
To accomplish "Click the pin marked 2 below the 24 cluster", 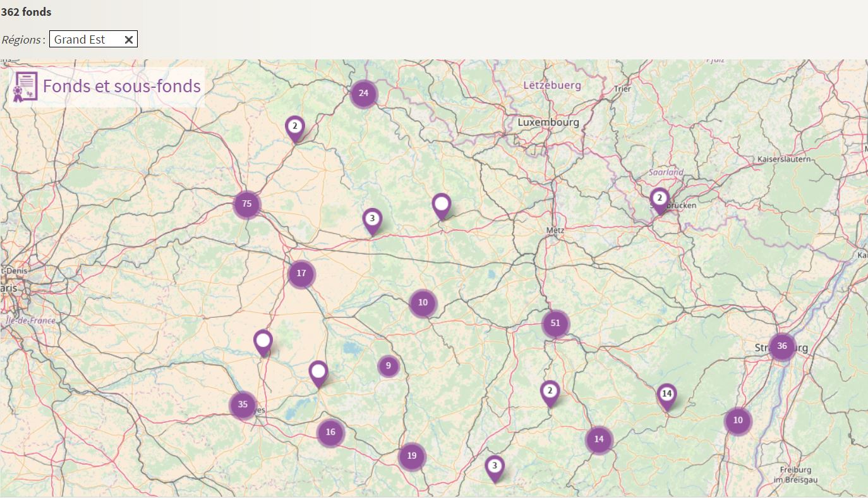I will click(x=294, y=129).
